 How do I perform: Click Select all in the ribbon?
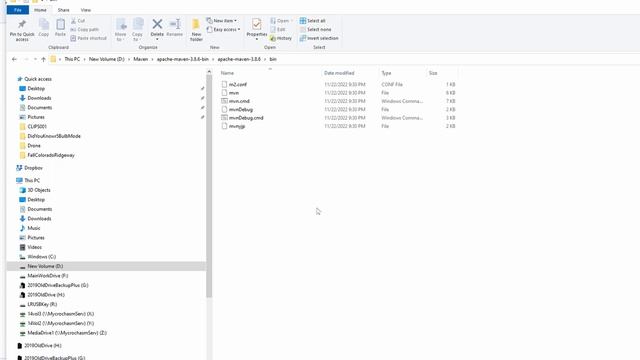[313, 21]
